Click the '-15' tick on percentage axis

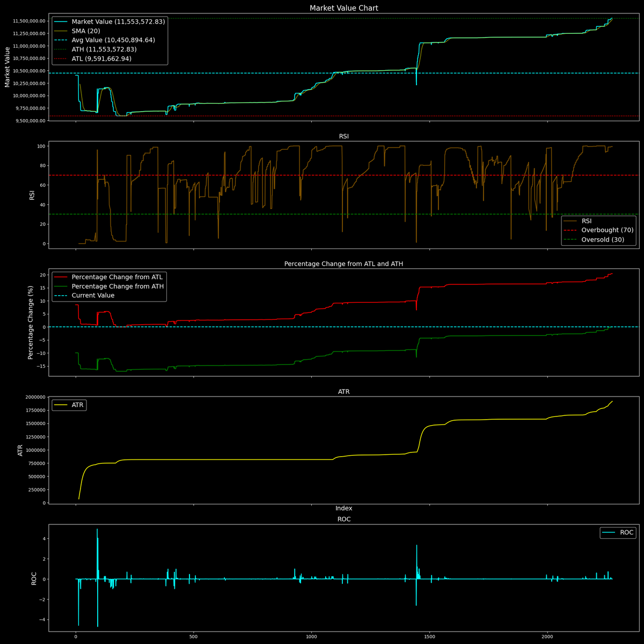coord(41,366)
